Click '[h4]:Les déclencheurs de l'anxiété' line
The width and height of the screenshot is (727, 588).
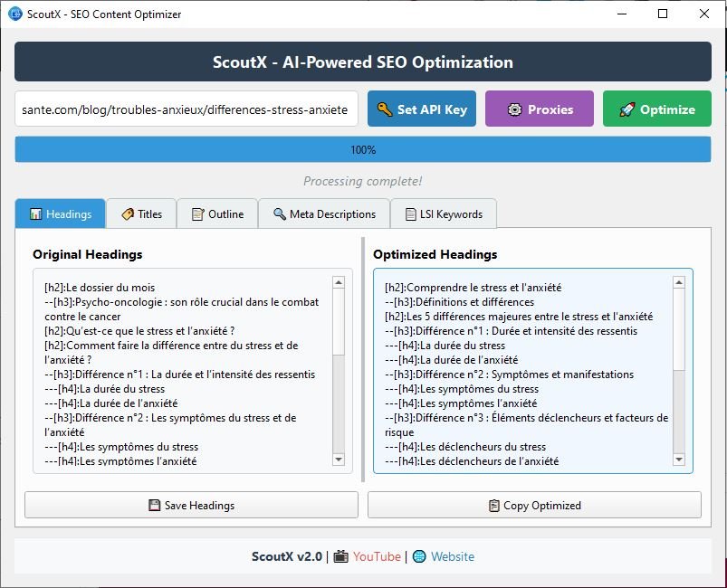pos(472,461)
